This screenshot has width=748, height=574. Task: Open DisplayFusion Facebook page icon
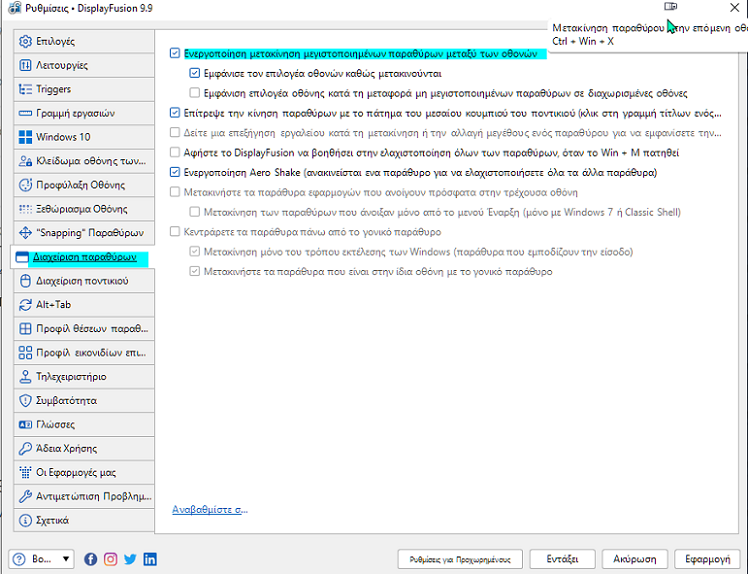pos(91,559)
